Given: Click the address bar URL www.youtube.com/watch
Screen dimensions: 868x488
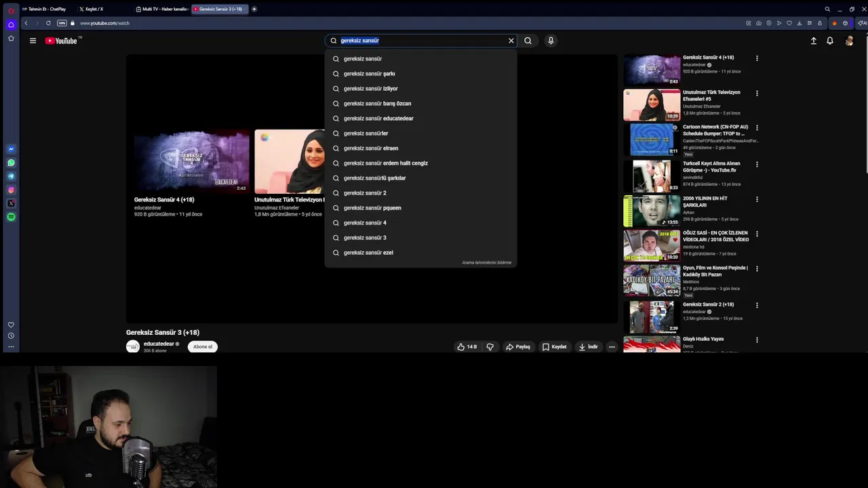Looking at the screenshot, I should coord(104,23).
